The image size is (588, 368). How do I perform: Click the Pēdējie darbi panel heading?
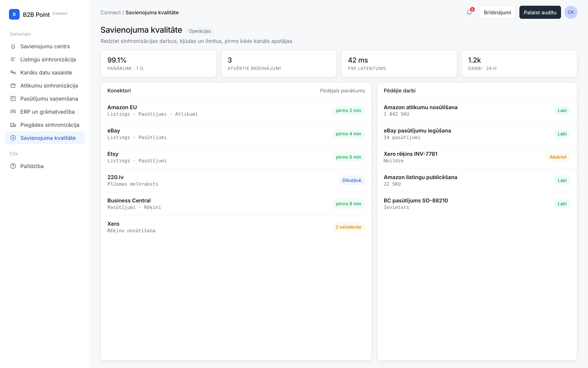(x=399, y=91)
